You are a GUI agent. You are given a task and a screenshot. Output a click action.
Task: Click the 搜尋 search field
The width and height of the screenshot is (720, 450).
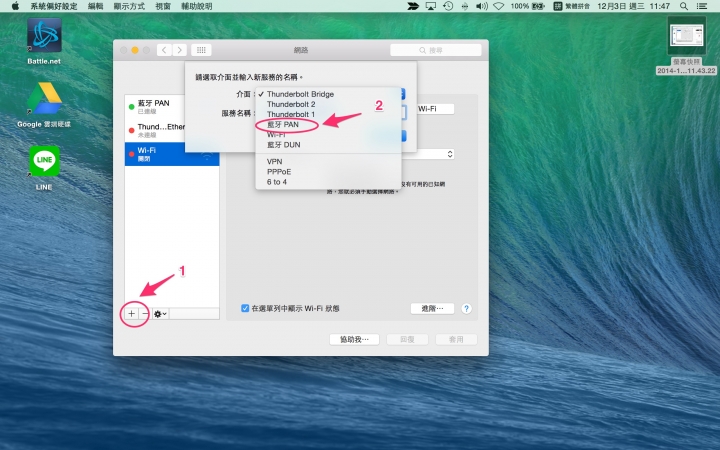pos(436,50)
